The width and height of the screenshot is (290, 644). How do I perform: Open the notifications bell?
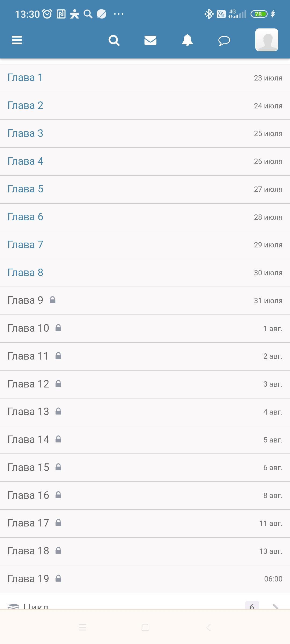pyautogui.click(x=187, y=40)
